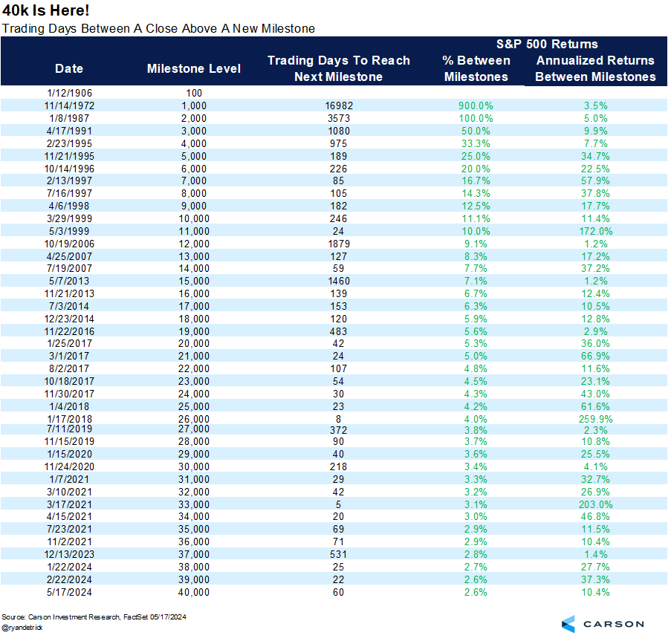
Task: Click "Annualized Returns Between Milestones" header
Action: tap(596, 68)
